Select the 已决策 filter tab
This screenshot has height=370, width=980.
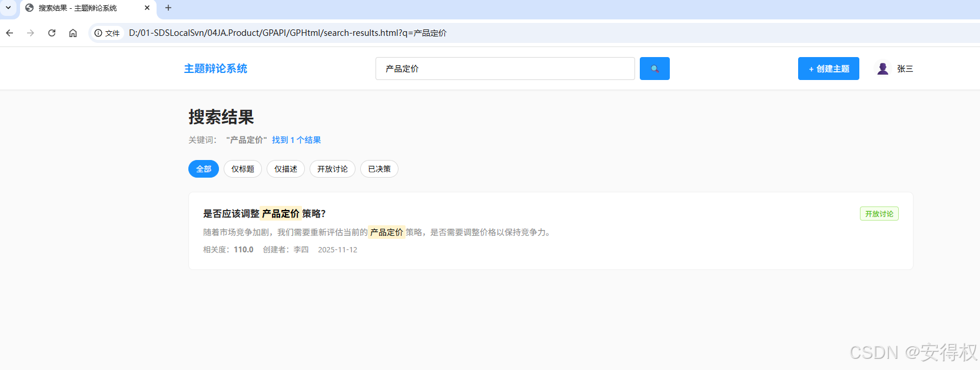point(379,169)
